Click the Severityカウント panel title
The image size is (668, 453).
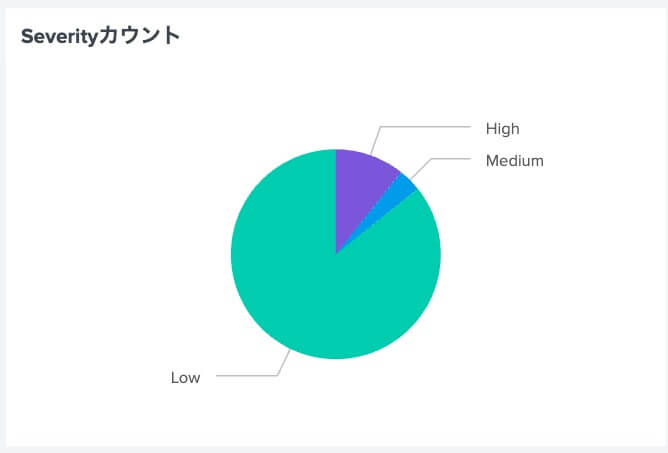100,36
